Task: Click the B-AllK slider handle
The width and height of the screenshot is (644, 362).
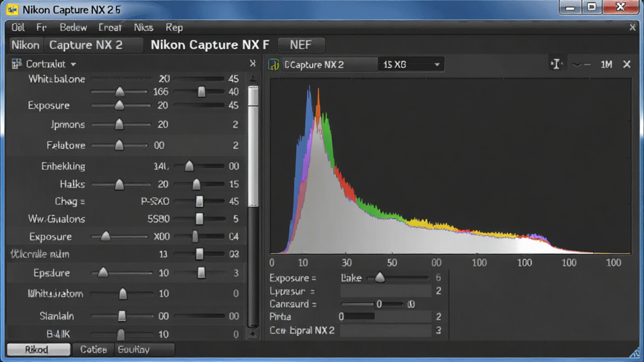Action: 120,334
